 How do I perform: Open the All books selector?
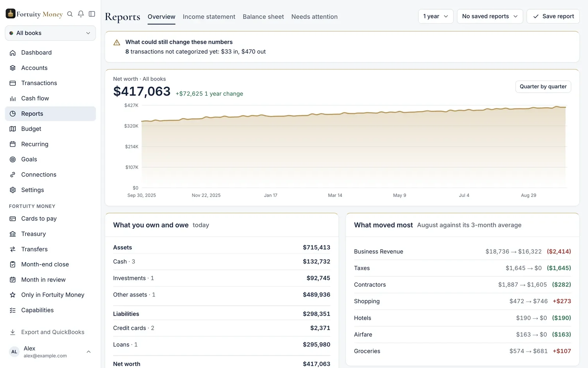[x=50, y=33]
